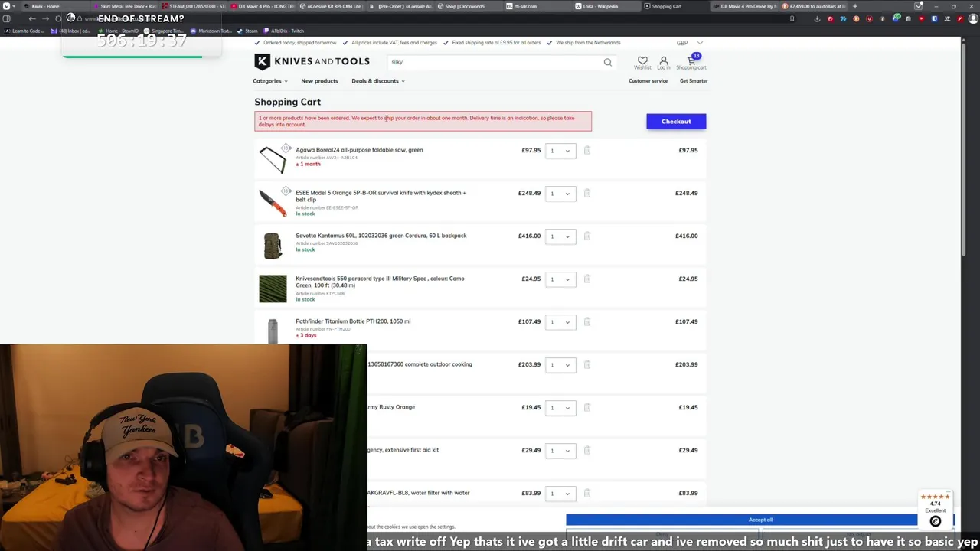Open the Wishlist heart icon
The height and width of the screenshot is (551, 980).
(x=642, y=61)
